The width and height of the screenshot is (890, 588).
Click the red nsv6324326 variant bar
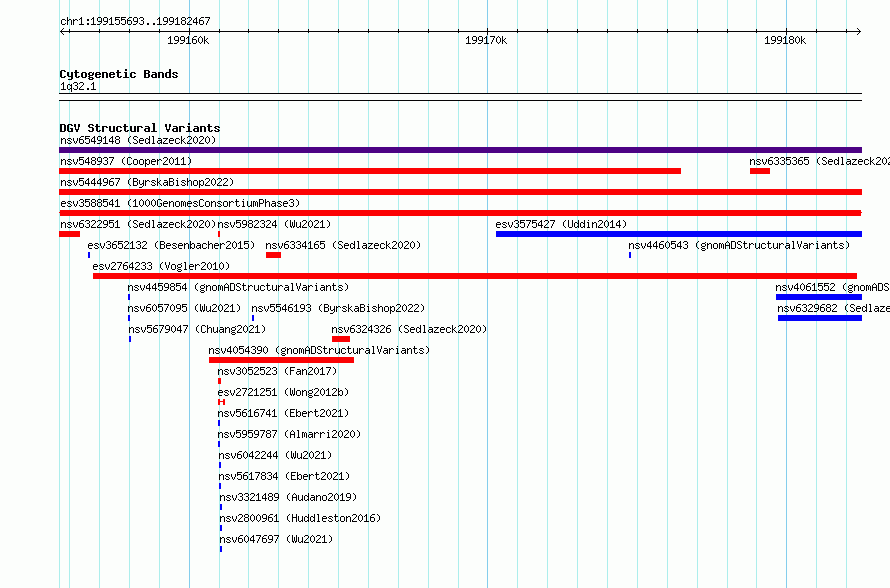point(341,339)
